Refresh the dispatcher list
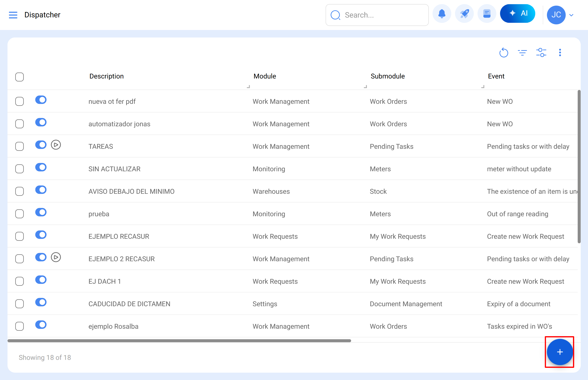 [x=504, y=52]
